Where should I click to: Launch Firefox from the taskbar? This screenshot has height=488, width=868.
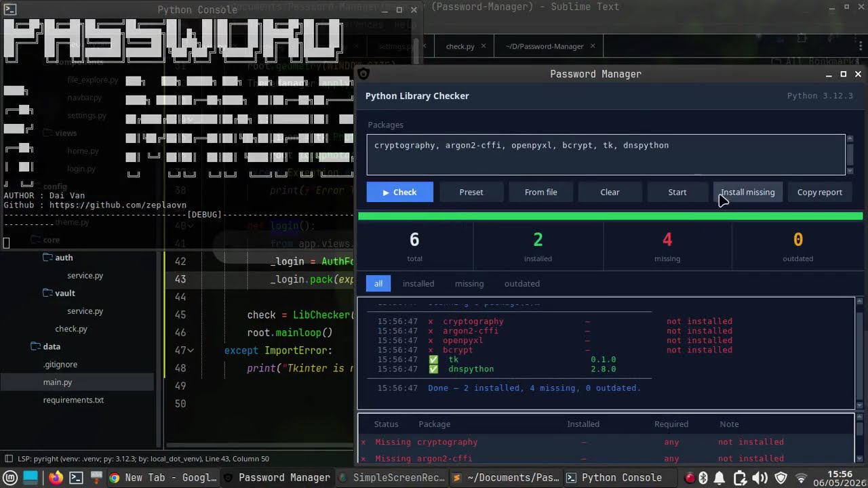[56, 477]
